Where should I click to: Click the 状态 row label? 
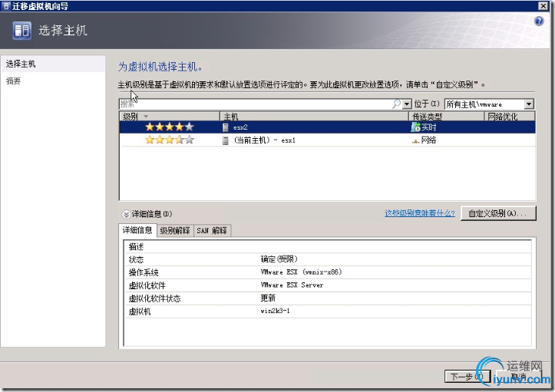click(136, 259)
